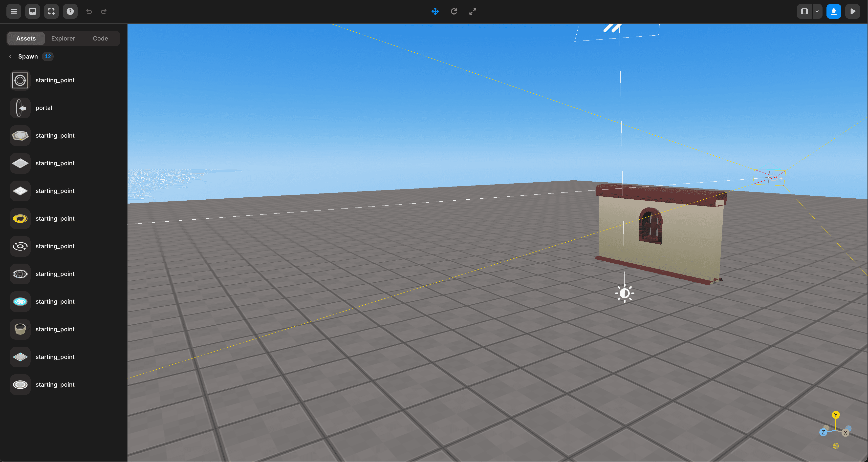Toggle the side panel layout button

804,11
